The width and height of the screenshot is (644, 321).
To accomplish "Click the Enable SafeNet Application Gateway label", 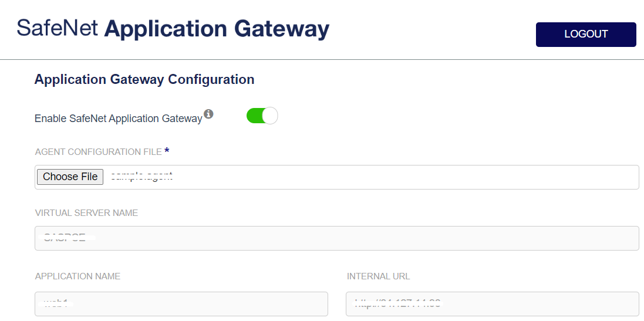I will 118,119.
